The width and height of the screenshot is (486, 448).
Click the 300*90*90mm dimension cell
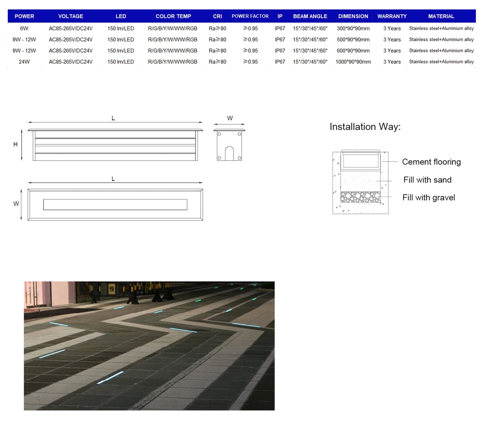click(353, 28)
